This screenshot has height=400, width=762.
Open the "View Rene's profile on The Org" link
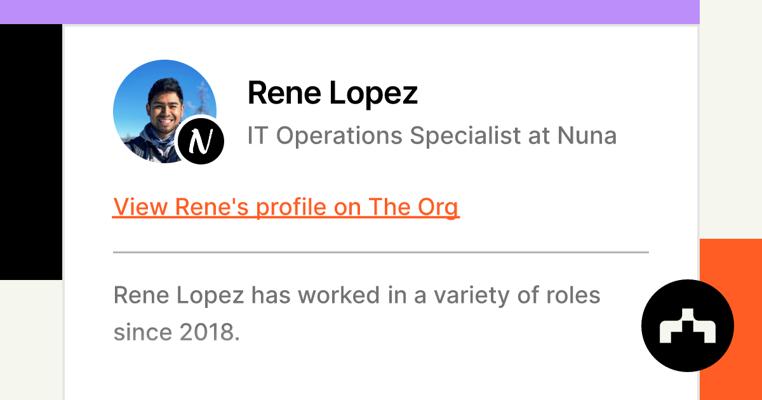pyautogui.click(x=285, y=207)
